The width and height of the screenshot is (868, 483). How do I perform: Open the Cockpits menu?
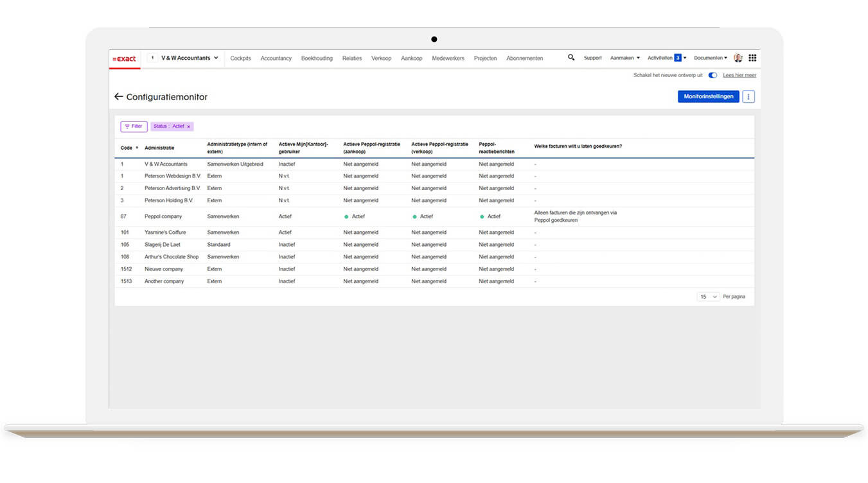click(x=240, y=58)
